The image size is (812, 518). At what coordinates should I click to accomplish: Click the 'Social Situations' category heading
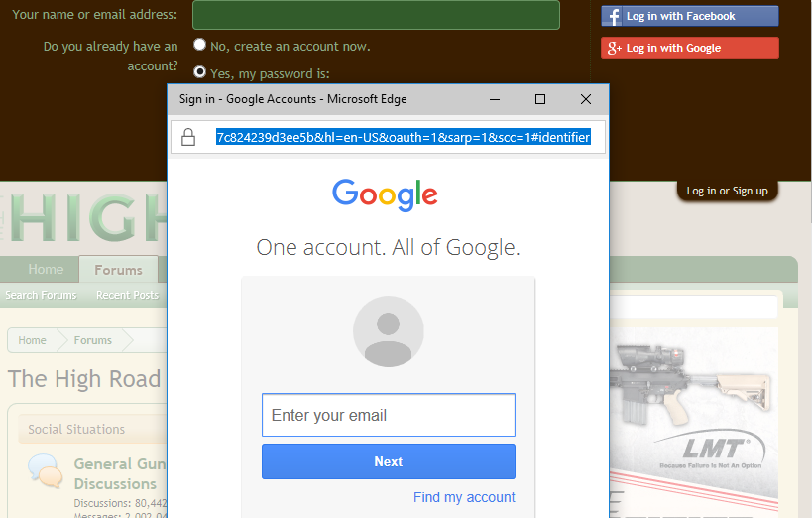click(76, 430)
